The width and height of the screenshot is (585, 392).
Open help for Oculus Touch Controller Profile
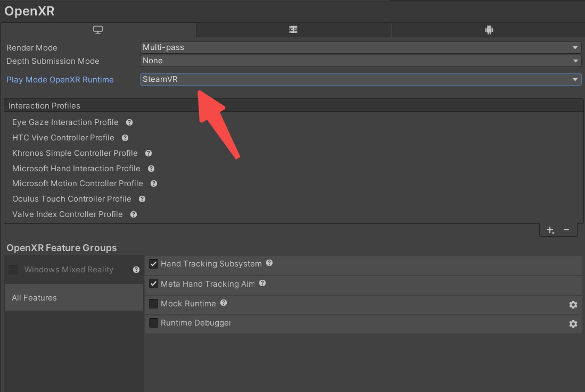(x=142, y=199)
